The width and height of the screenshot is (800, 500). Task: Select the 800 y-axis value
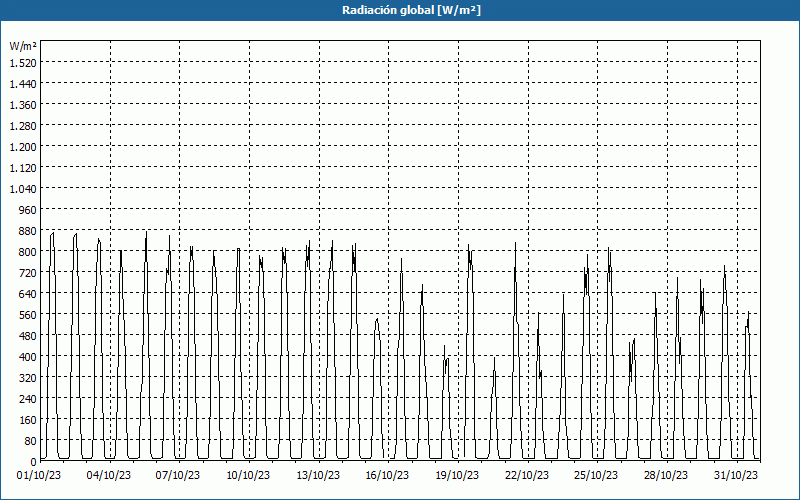coord(28,252)
